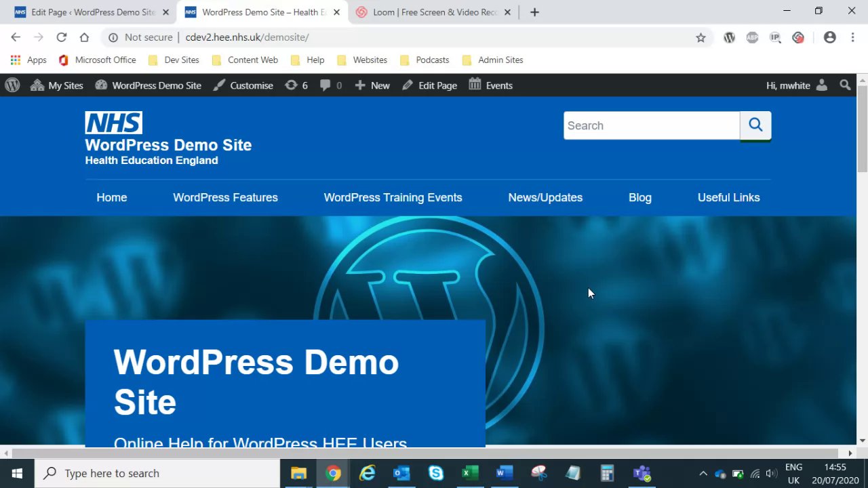
Task: Close the Edit Page browser tab
Action: pyautogui.click(x=165, y=12)
